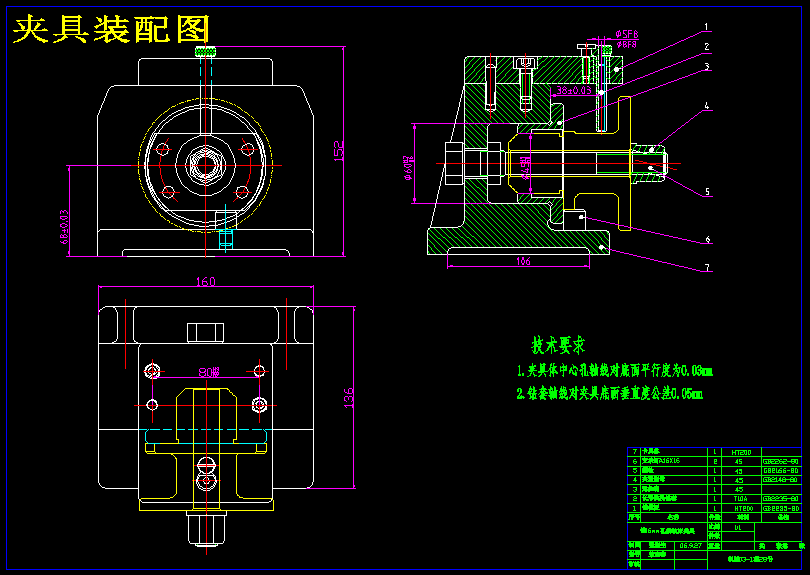Click the 136 vertical dimension text
The image size is (810, 575).
pyautogui.click(x=349, y=397)
